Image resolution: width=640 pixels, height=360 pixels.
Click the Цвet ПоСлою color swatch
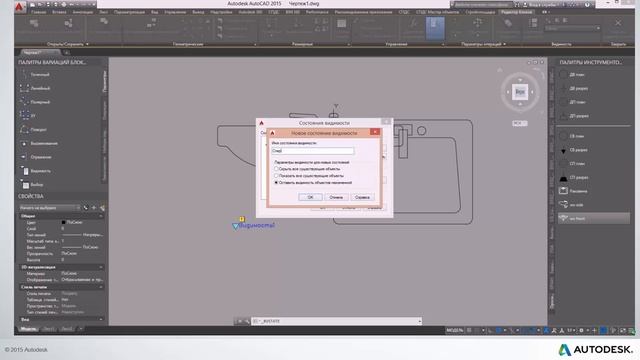coord(64,222)
